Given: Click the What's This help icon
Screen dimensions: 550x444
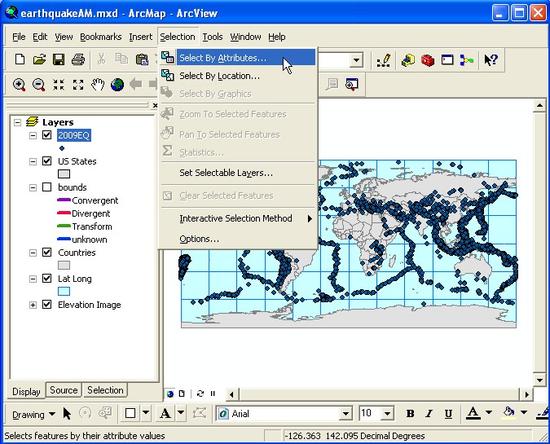Looking at the screenshot, I should point(491,60).
